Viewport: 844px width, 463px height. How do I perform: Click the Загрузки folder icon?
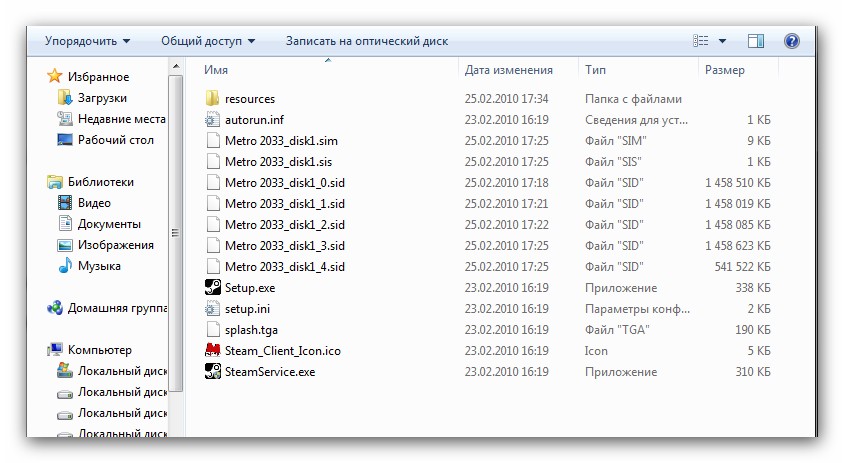click(x=65, y=98)
